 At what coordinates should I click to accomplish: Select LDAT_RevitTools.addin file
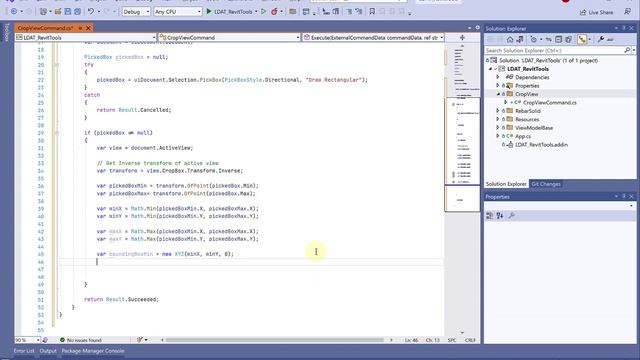pyautogui.click(x=541, y=144)
